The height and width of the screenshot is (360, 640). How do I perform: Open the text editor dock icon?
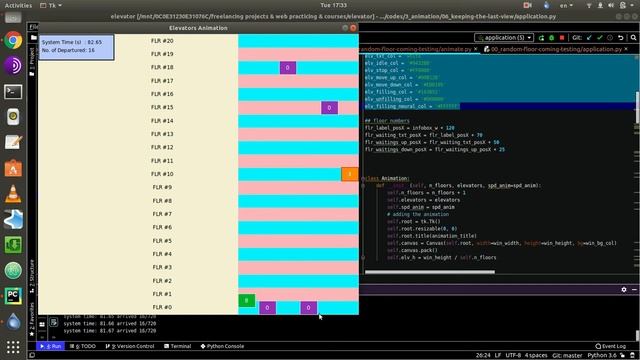[13, 142]
